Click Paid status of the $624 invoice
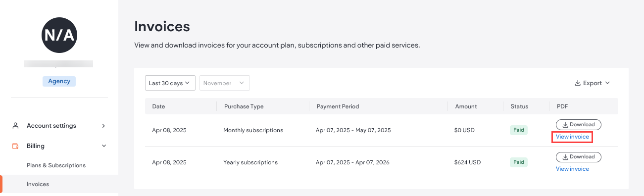Viewport: 644px width, 196px height. 519,162
